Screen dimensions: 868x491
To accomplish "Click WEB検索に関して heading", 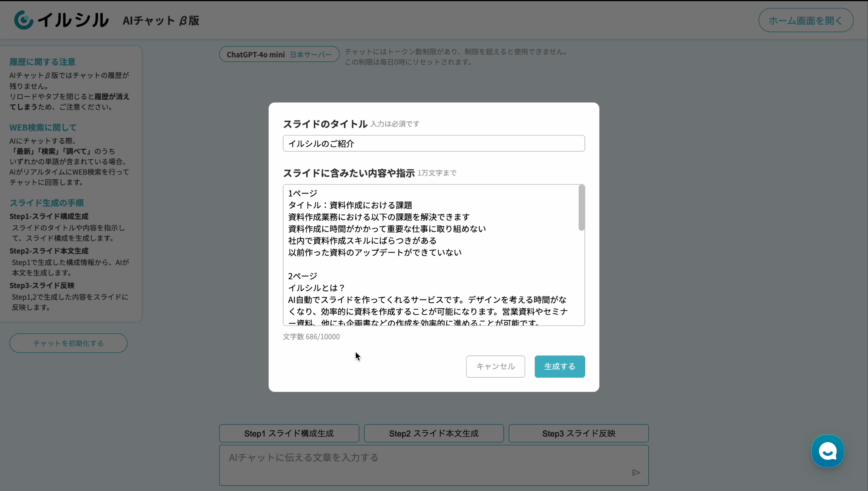I will (43, 127).
